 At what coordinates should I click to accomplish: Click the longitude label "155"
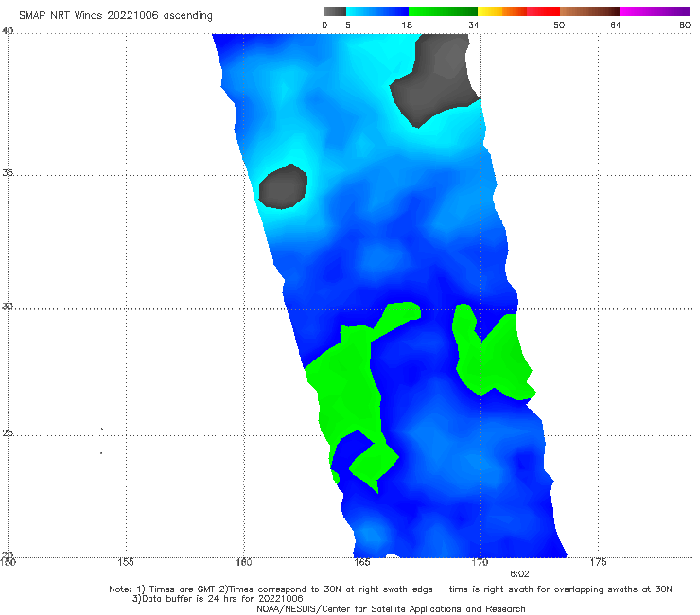126,562
